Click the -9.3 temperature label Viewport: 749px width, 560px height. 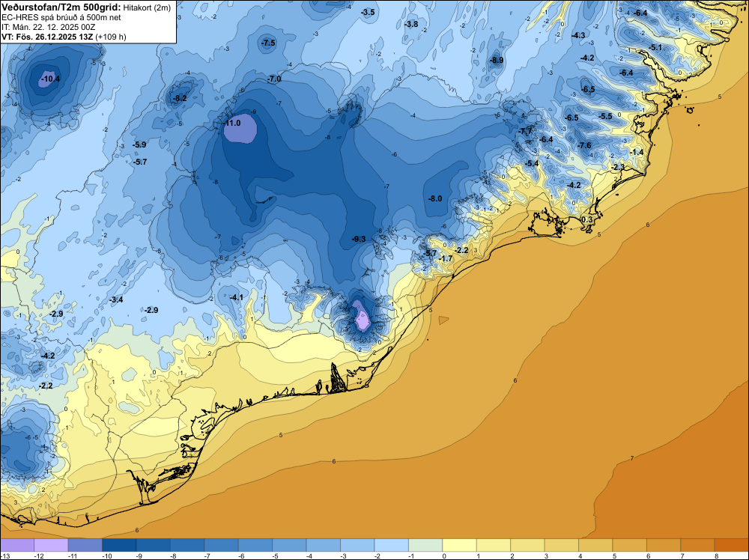pyautogui.click(x=358, y=239)
